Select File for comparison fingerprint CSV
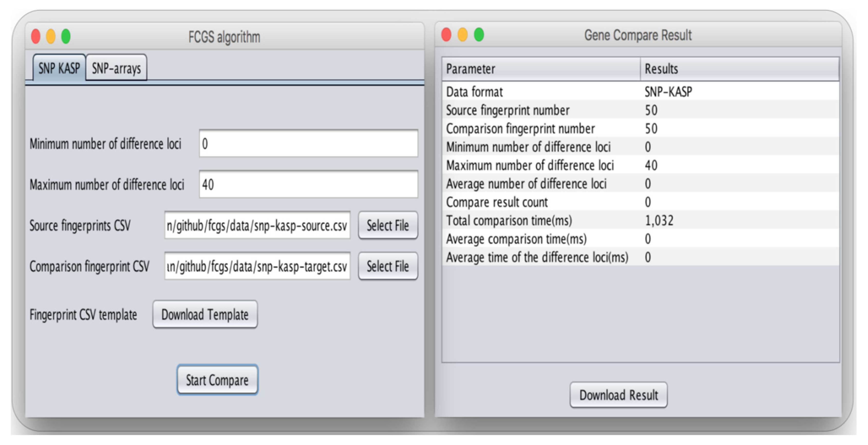Image resolution: width=868 pixels, height=445 pixels. [388, 267]
